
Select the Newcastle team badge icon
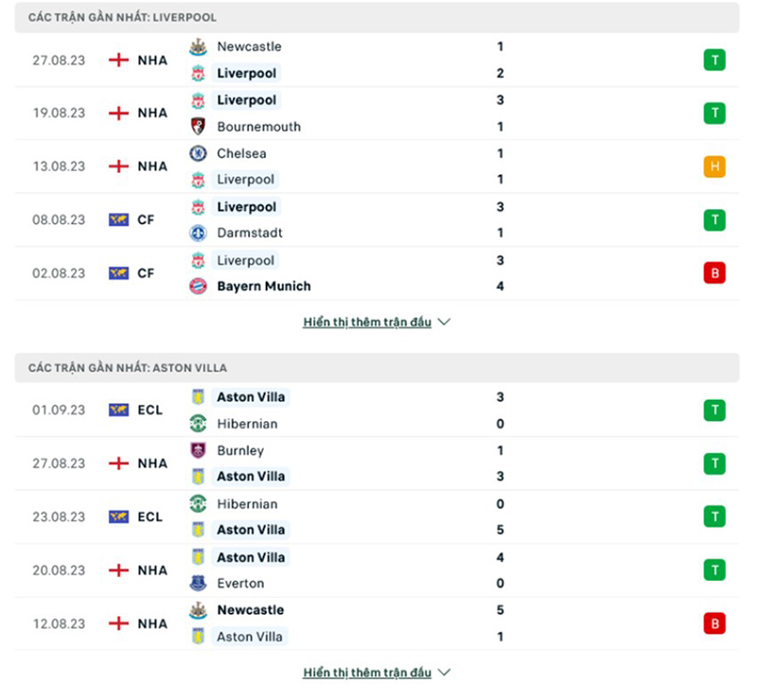click(x=199, y=46)
